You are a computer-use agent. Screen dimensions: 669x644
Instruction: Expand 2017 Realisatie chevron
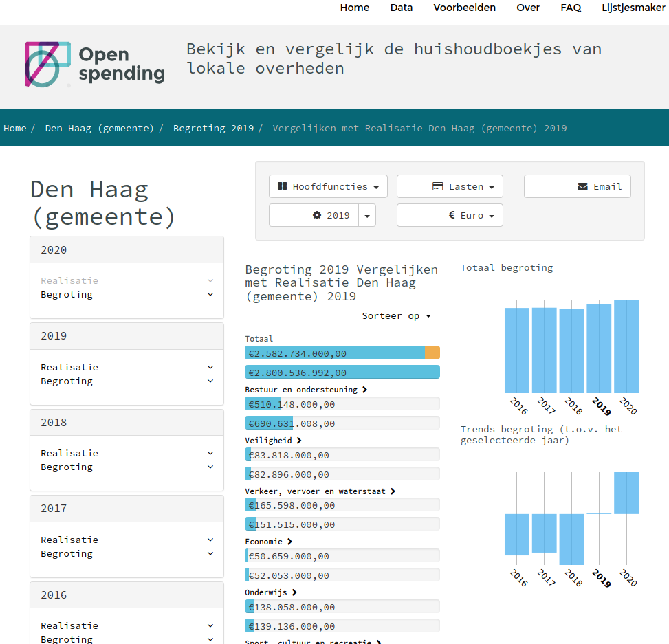210,540
